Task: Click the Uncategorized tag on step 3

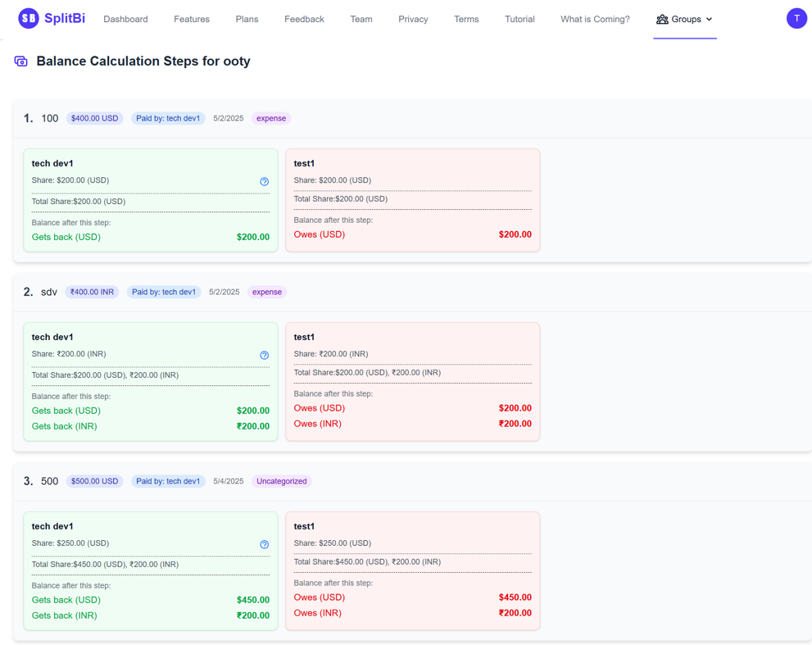Action: pos(281,481)
